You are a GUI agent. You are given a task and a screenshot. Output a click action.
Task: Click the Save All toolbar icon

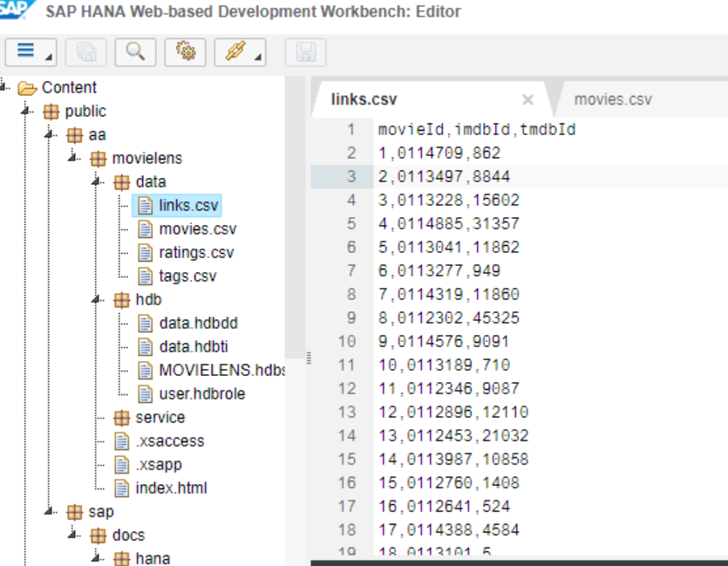coord(88,51)
